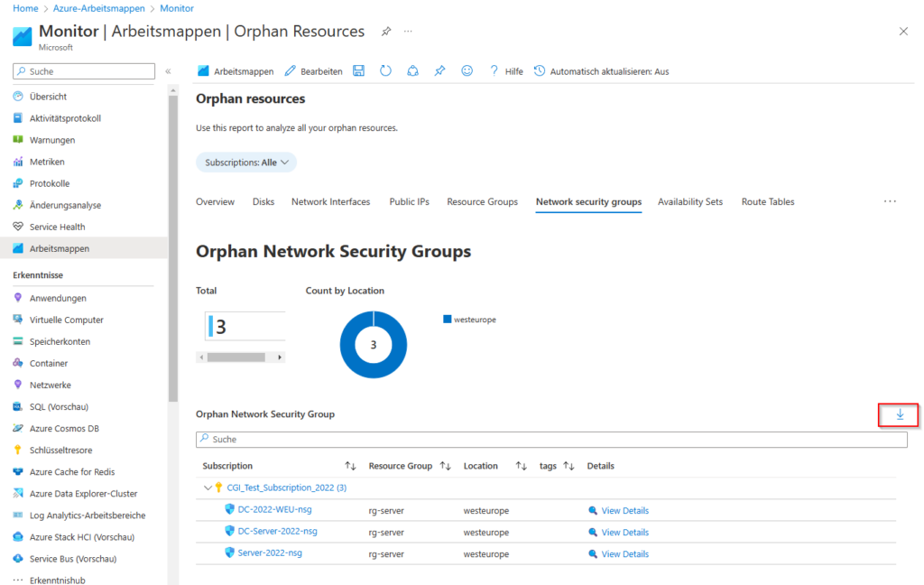Viewport: 924px width, 585px height.
Task: Go to Home breadcrumb
Action: coord(25,8)
